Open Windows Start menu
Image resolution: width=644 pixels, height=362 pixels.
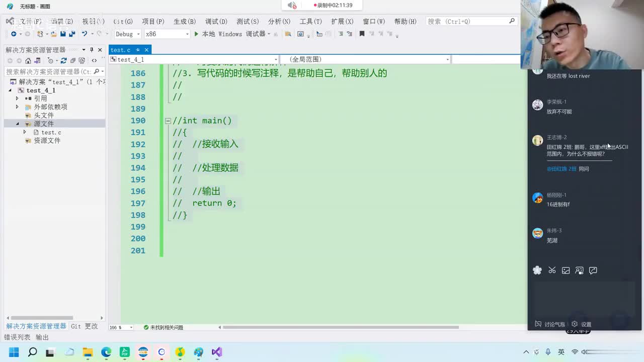pyautogui.click(x=14, y=352)
